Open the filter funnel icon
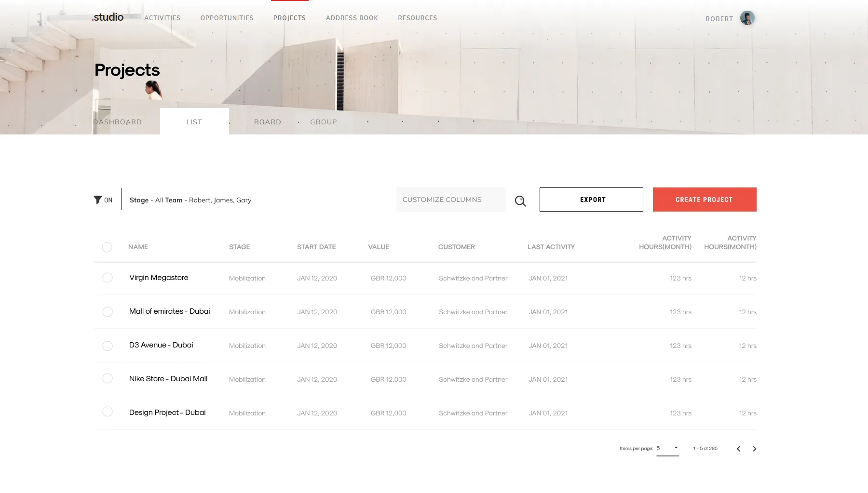This screenshot has height=493, width=868. [97, 200]
